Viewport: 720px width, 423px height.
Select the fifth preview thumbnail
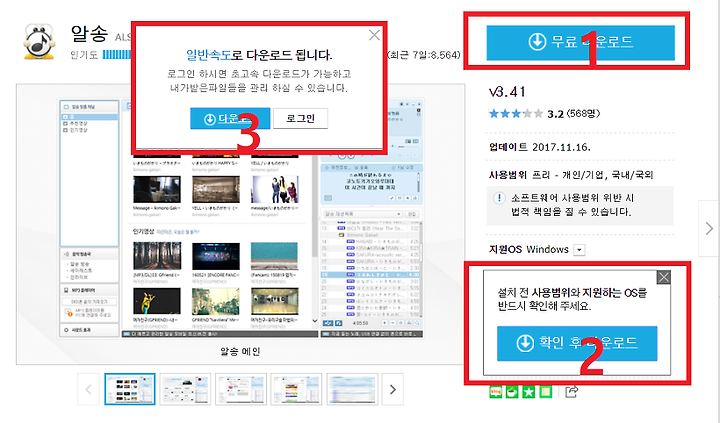point(352,389)
